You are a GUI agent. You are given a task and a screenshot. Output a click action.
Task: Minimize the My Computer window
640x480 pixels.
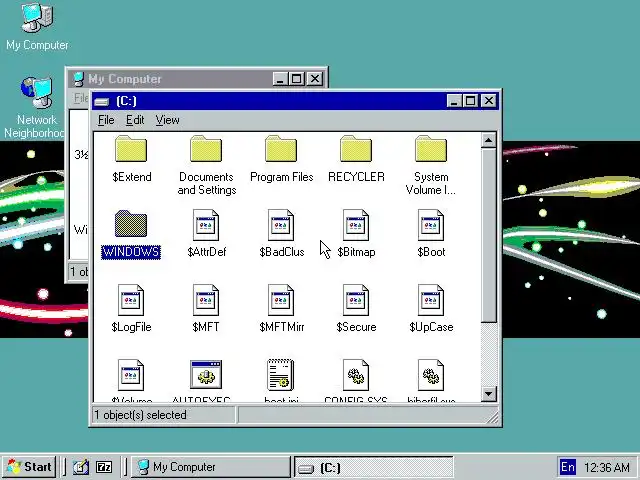[280, 79]
